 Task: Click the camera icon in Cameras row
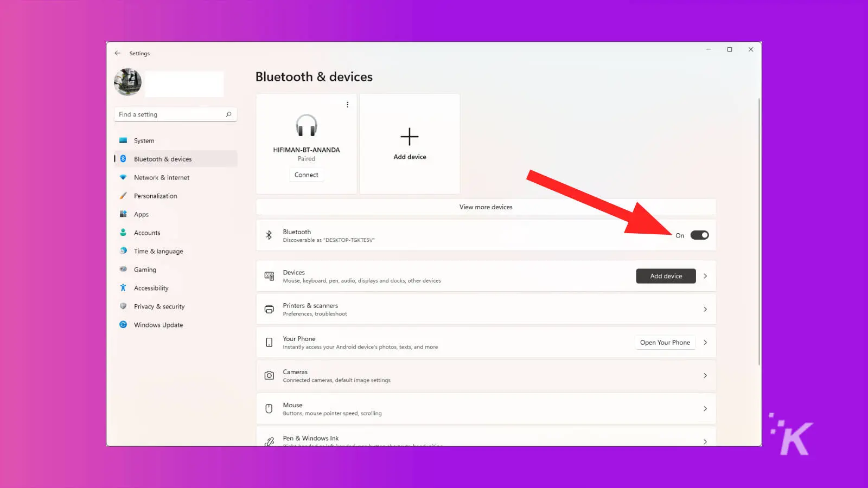269,375
